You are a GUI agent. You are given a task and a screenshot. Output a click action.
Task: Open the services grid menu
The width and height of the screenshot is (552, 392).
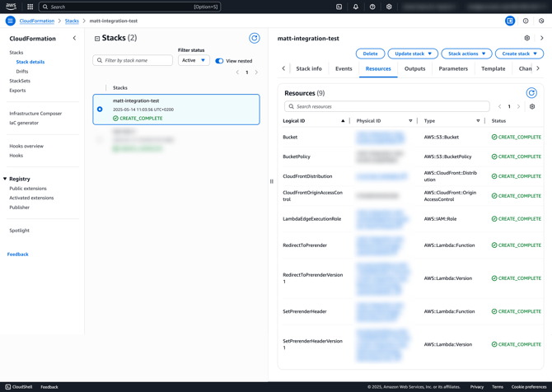click(30, 7)
